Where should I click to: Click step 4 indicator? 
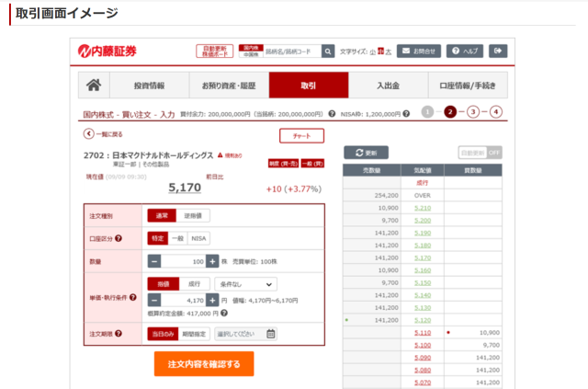pos(496,112)
